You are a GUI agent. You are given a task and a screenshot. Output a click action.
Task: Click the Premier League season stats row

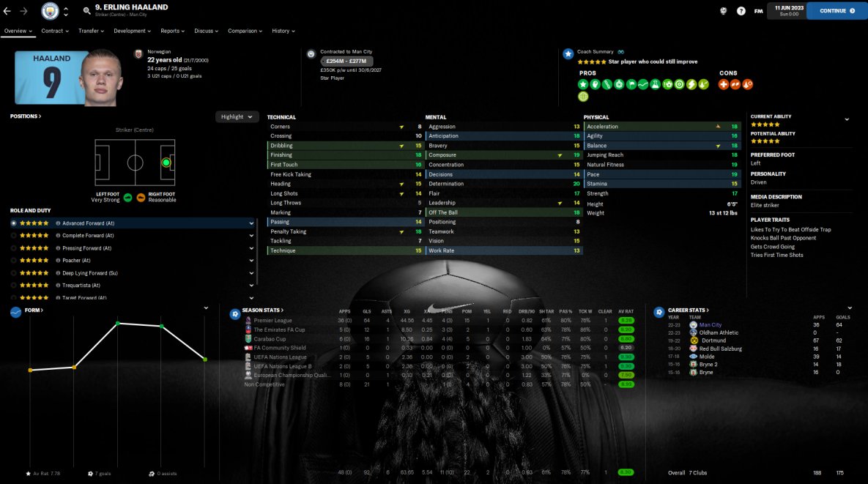pos(439,320)
